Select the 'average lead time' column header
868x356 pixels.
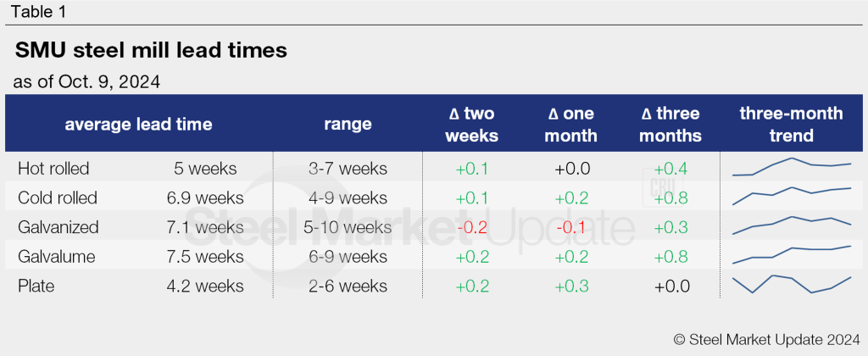tap(138, 125)
